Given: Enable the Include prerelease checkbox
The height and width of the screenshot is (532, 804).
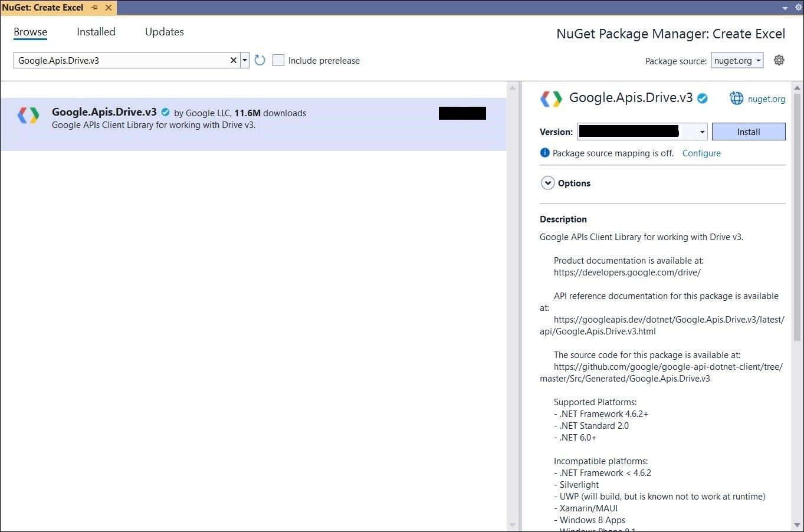Looking at the screenshot, I should [x=278, y=60].
